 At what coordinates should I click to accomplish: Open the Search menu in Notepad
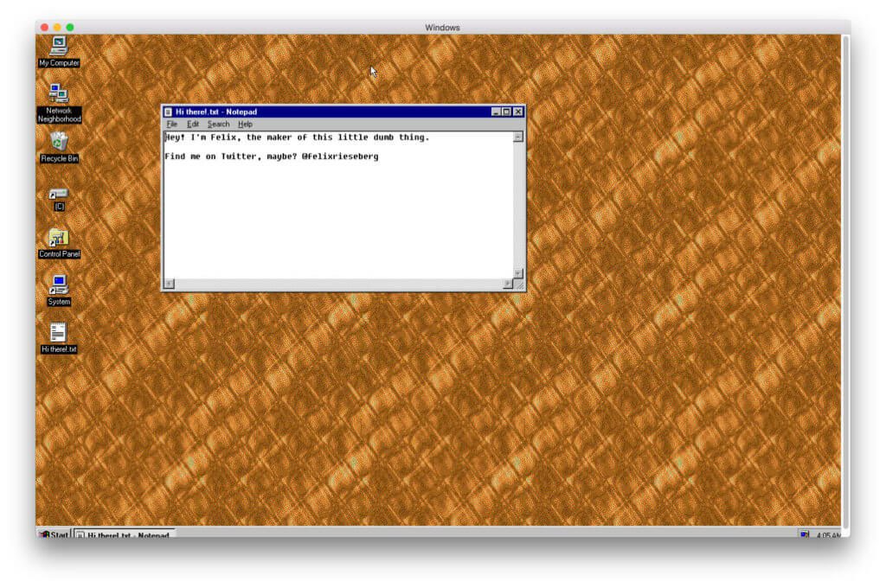pyautogui.click(x=218, y=125)
